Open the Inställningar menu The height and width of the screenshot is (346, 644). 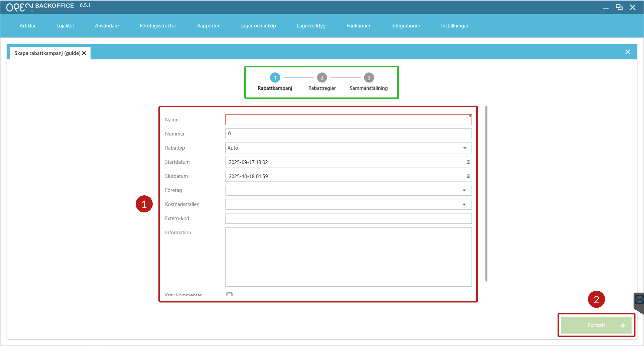click(x=454, y=26)
